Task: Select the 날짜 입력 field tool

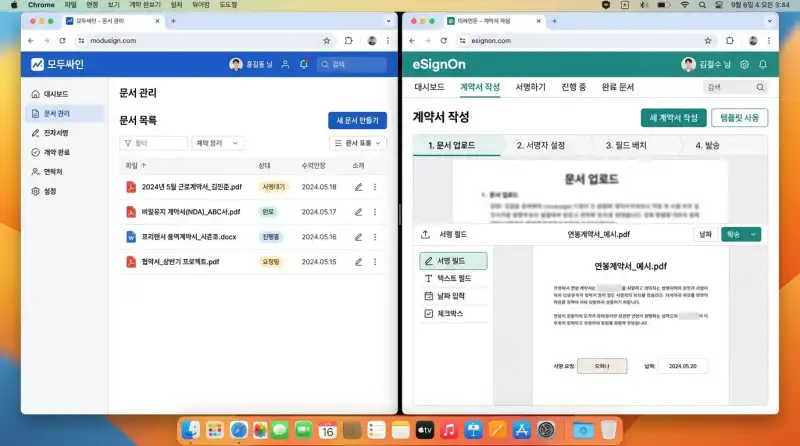Action: (455, 297)
